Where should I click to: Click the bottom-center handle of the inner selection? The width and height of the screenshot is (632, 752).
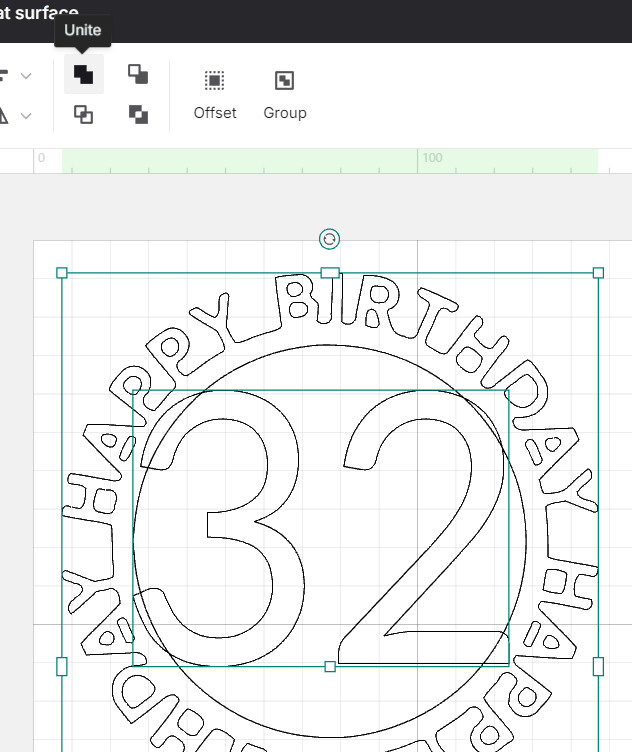tap(330, 666)
